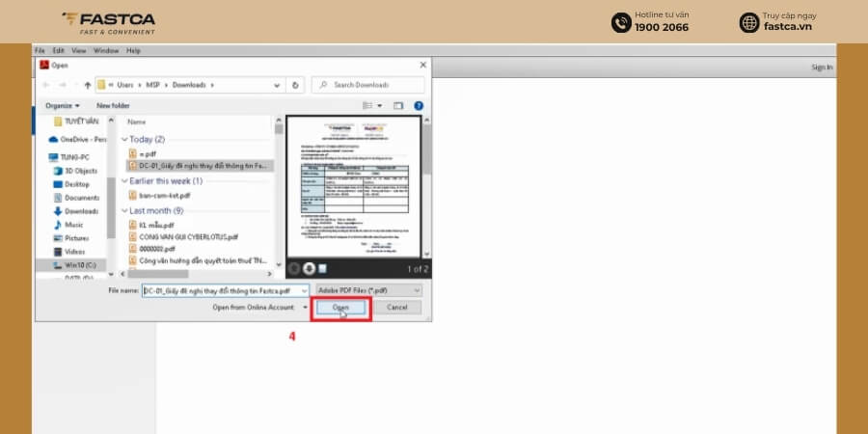This screenshot has height=434, width=868.
Task: Click the Back arrow navigation icon
Action: point(46,85)
